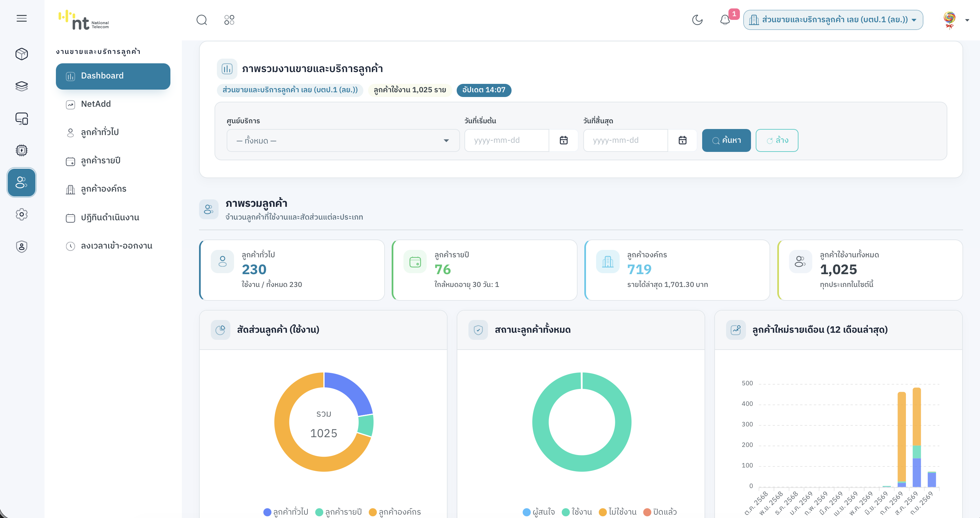Click the ลูกค้ารายปี 76 summary card
Image resolution: width=980 pixels, height=518 pixels.
click(484, 270)
